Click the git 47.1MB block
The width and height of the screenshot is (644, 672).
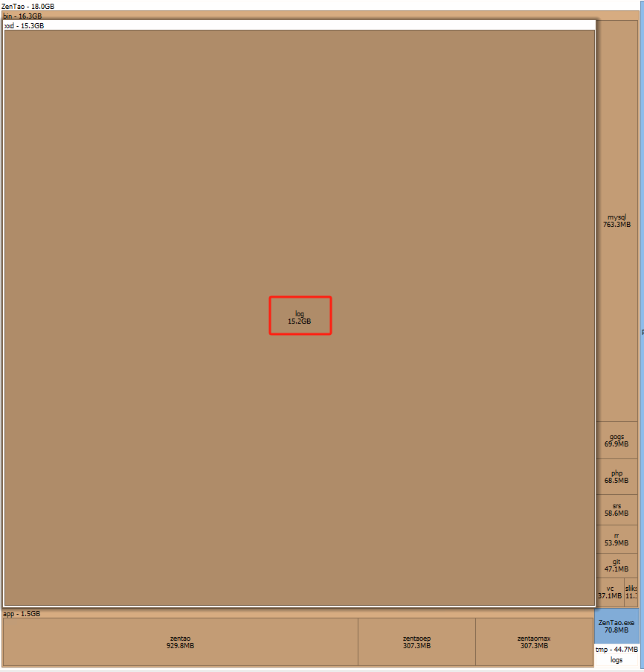coord(616,566)
